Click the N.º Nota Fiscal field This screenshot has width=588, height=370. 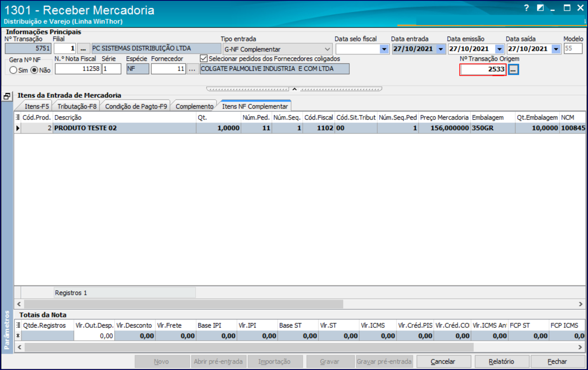78,69
